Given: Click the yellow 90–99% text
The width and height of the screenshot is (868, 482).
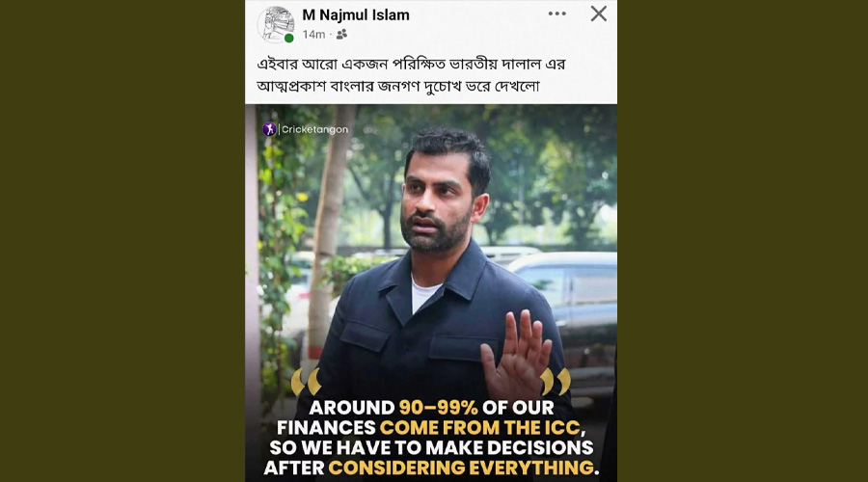Looking at the screenshot, I should coord(438,408).
